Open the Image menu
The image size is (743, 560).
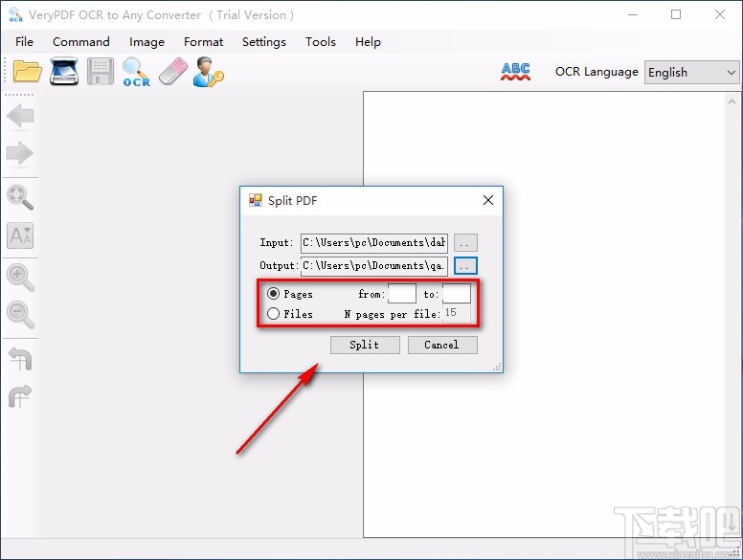146,42
